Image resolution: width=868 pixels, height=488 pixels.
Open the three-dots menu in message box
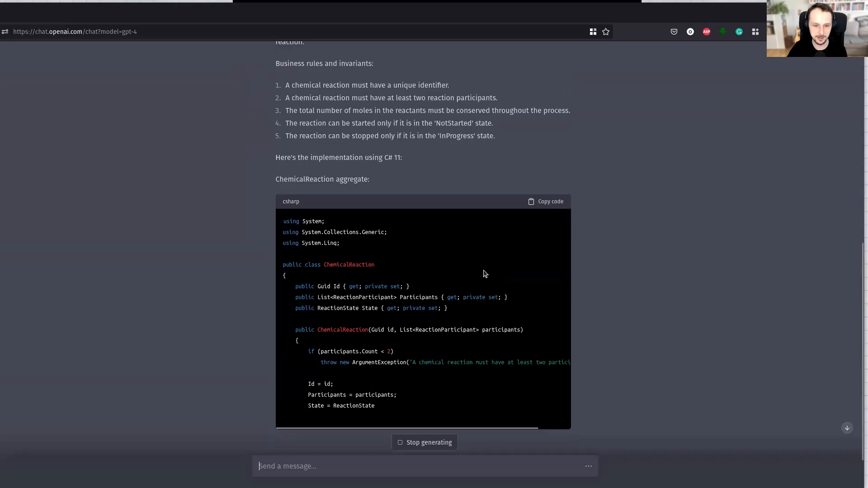coord(588,466)
